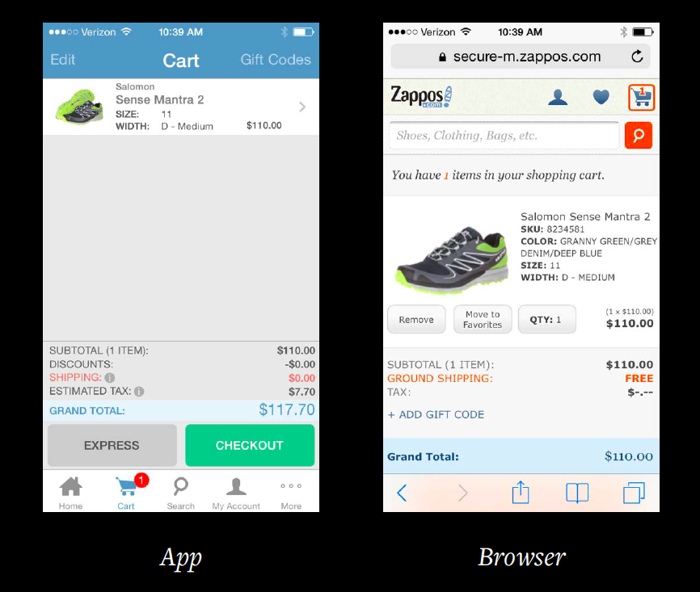Tap the green CHECKOUT button
700x592 pixels.
(x=250, y=445)
